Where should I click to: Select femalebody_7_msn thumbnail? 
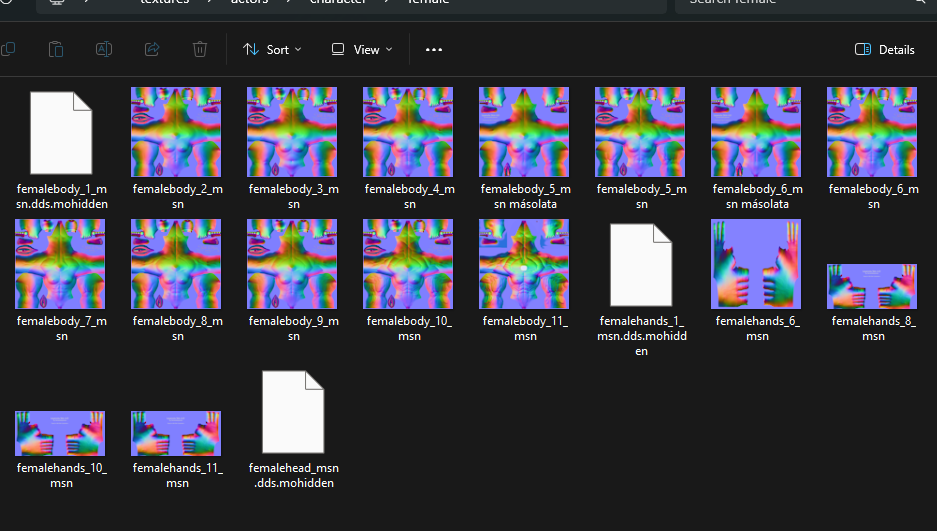(60, 264)
